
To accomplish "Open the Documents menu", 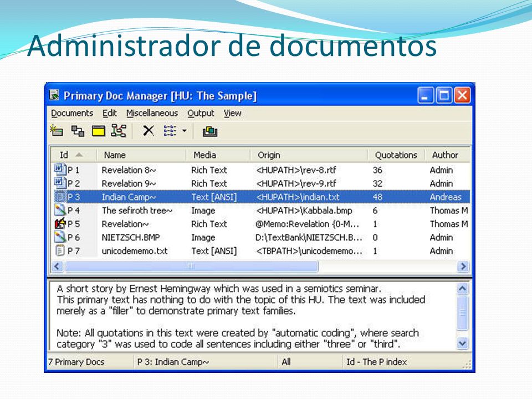I will [72, 113].
